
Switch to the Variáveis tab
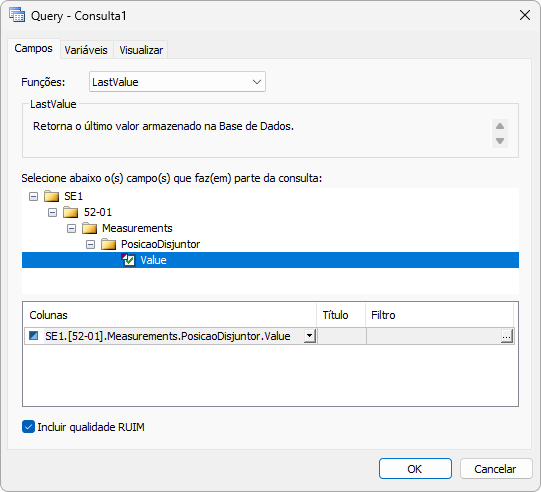[x=86, y=50]
